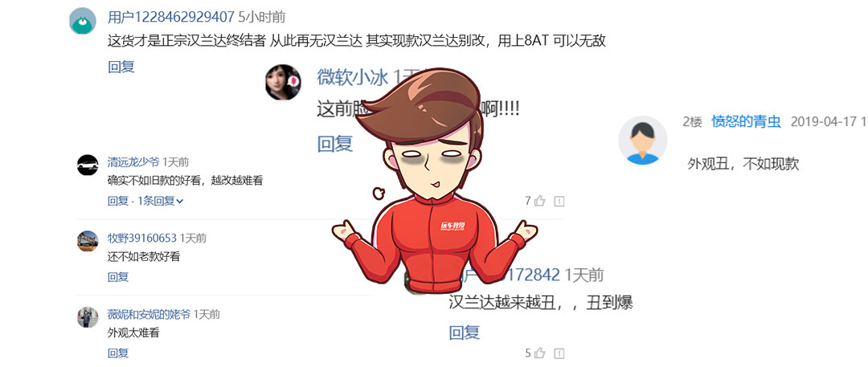Screen dimensions: 868x367
Task: Reply to 微软小冰's comment
Action: pyautogui.click(x=335, y=144)
